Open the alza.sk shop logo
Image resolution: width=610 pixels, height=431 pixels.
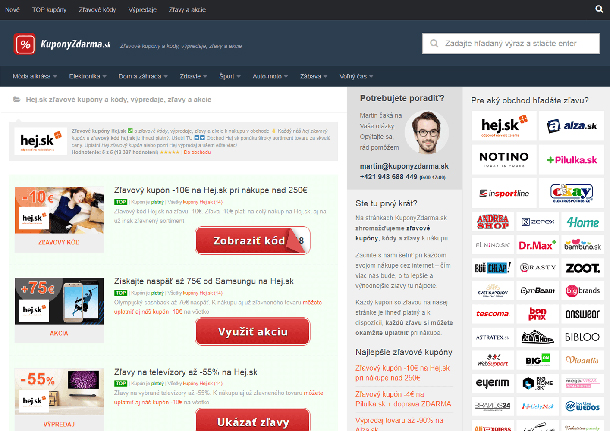571,126
